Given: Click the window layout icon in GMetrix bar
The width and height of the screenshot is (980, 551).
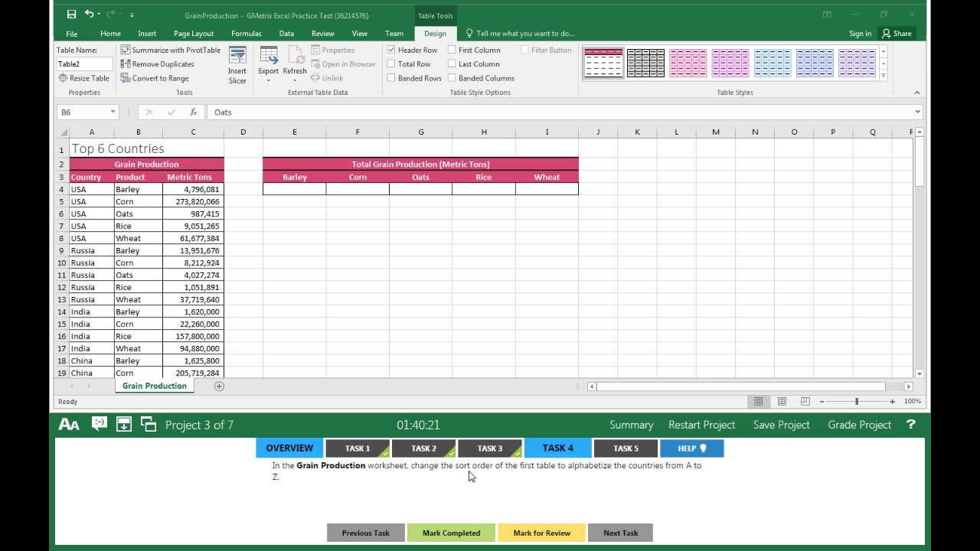Looking at the screenshot, I should (x=149, y=424).
